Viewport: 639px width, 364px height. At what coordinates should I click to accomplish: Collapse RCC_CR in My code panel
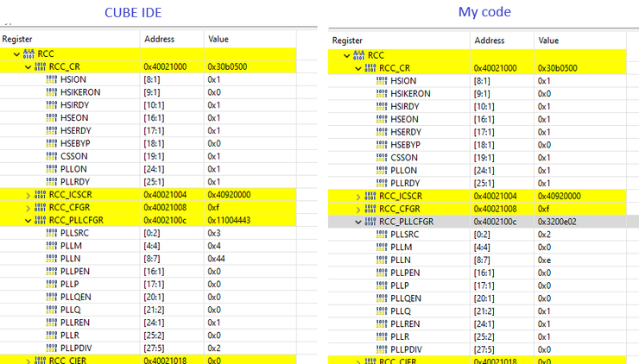[358, 69]
